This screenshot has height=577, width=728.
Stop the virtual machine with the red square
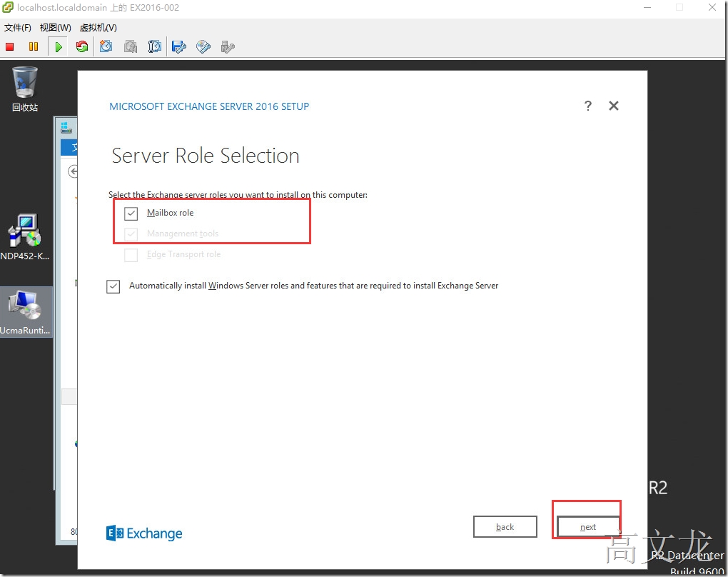(x=10, y=46)
